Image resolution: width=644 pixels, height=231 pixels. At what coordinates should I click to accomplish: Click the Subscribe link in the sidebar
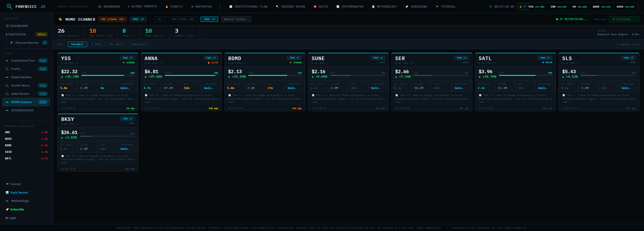(x=17, y=209)
